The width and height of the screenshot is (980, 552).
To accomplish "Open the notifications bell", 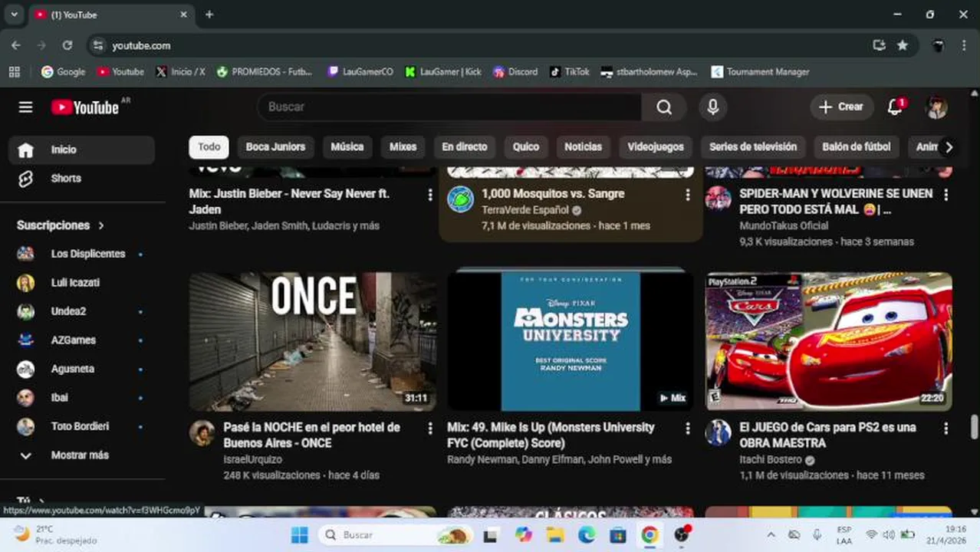I will (x=895, y=107).
